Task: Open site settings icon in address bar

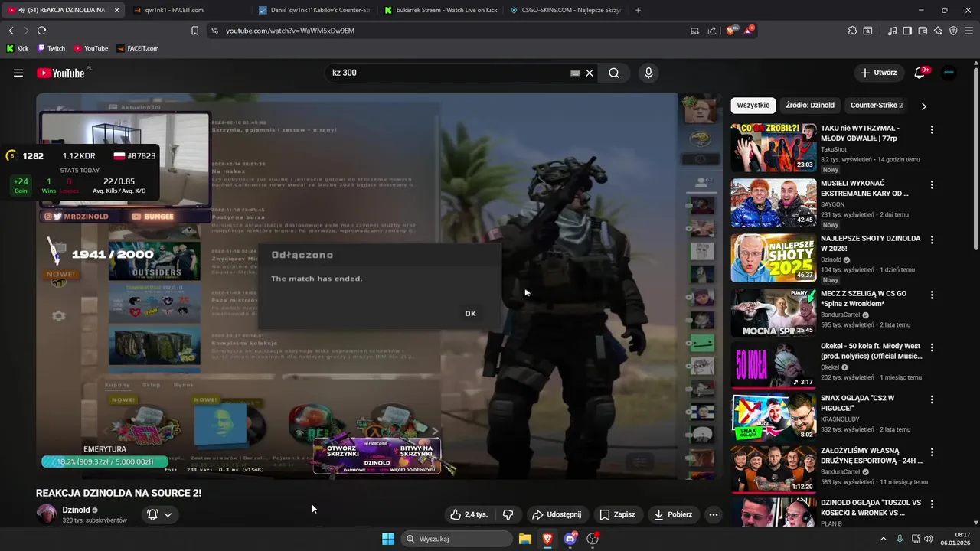Action: [214, 31]
